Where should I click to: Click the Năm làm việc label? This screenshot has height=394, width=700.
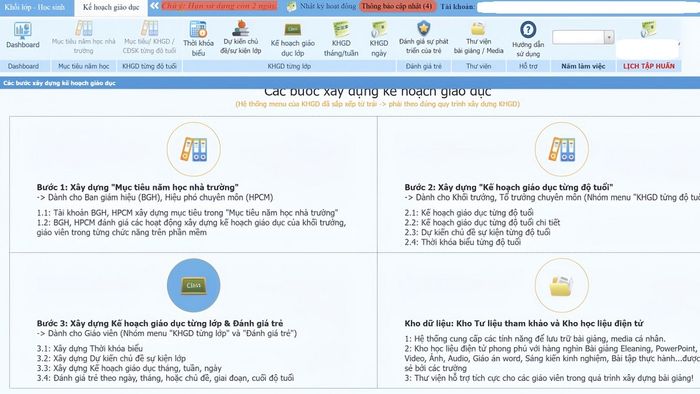click(583, 66)
